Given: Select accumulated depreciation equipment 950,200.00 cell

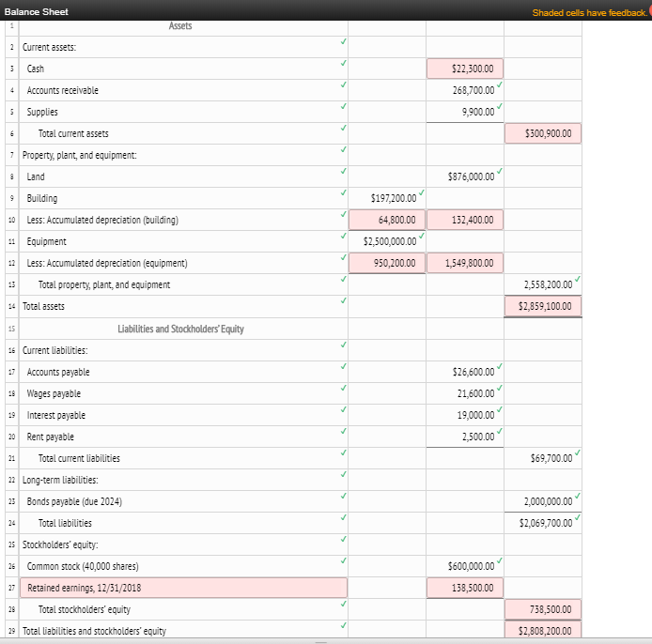Looking at the screenshot, I should (387, 263).
